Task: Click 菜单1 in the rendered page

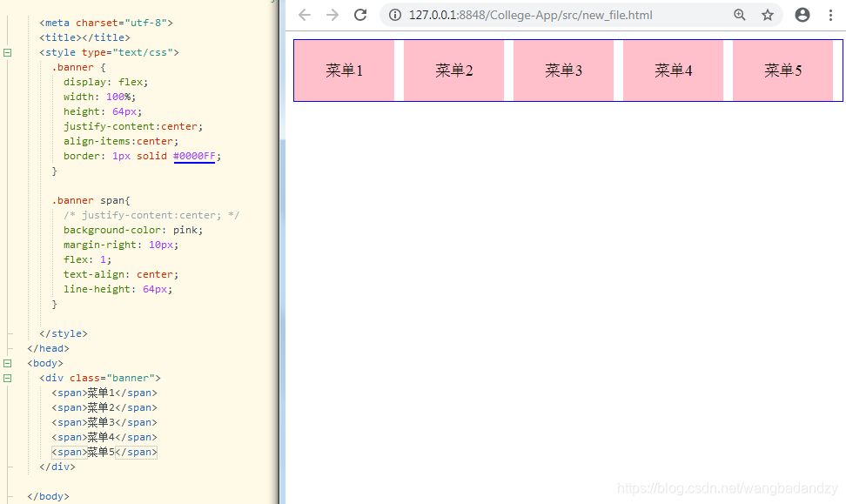Action: [344, 70]
